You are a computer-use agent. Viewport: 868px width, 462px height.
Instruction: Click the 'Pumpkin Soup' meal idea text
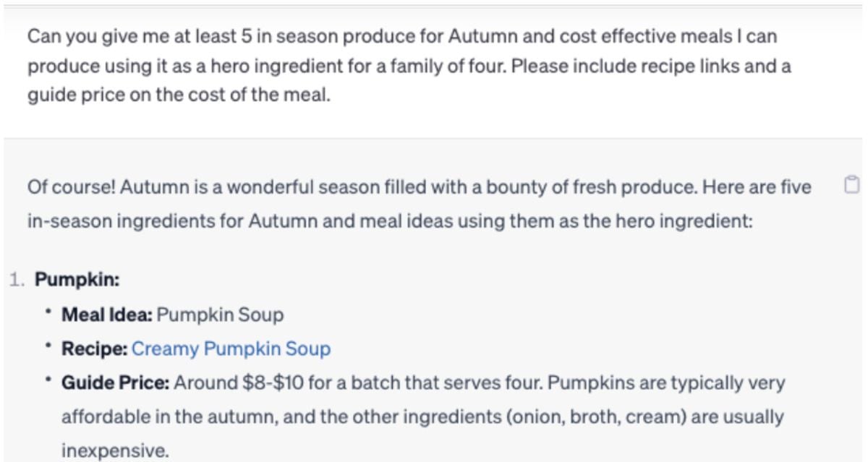(x=220, y=315)
